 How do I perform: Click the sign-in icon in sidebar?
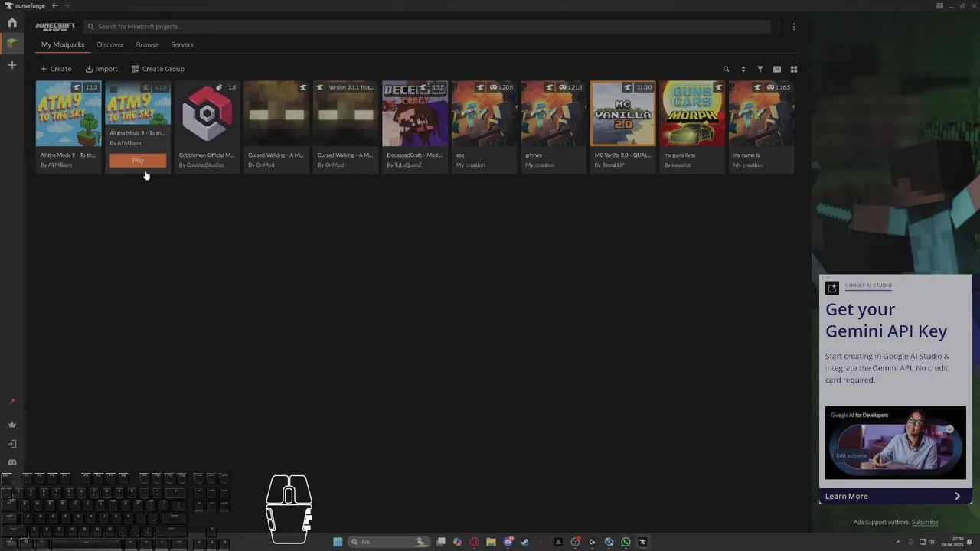click(x=11, y=444)
